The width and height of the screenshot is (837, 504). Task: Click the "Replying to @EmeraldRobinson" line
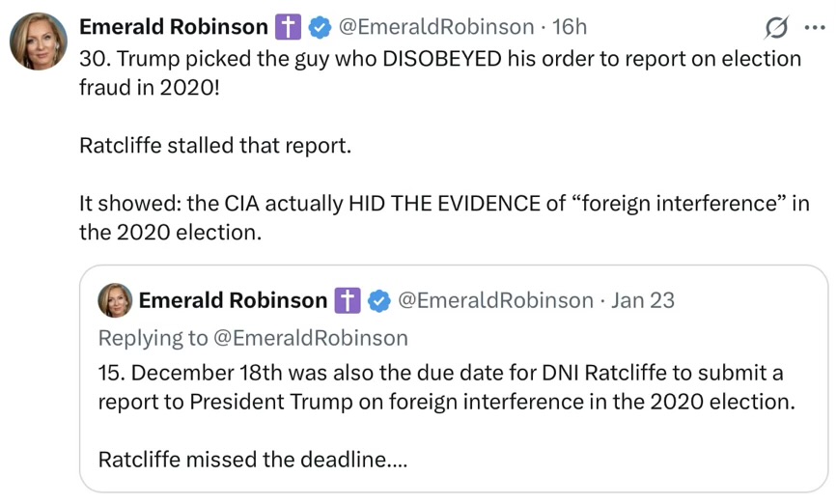[x=253, y=338]
